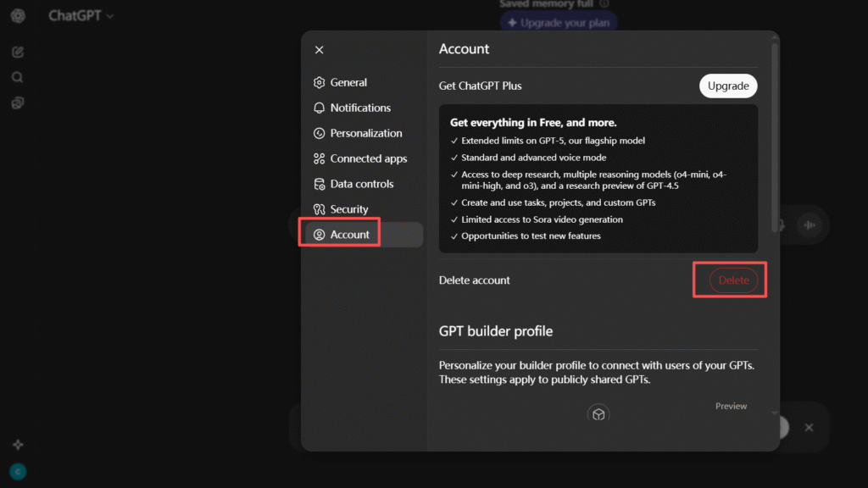Screen dimensions: 868x488
Task: Open the Notifications settings tab
Action: coord(364,108)
